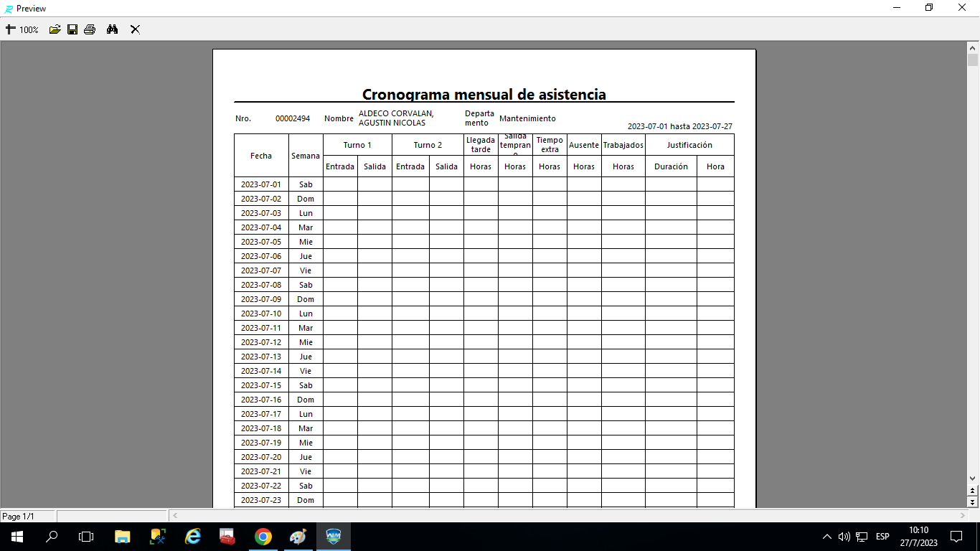The height and width of the screenshot is (551, 980).
Task: Click the Nro. field label
Action: tap(243, 118)
